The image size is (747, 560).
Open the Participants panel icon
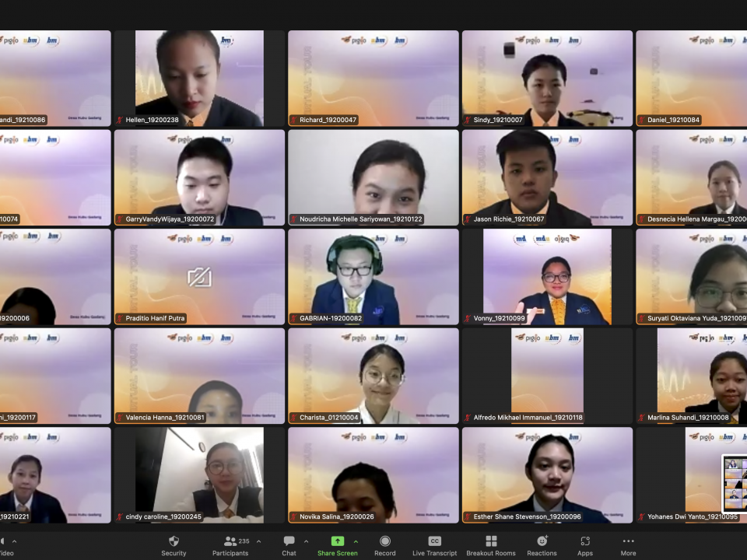click(230, 541)
